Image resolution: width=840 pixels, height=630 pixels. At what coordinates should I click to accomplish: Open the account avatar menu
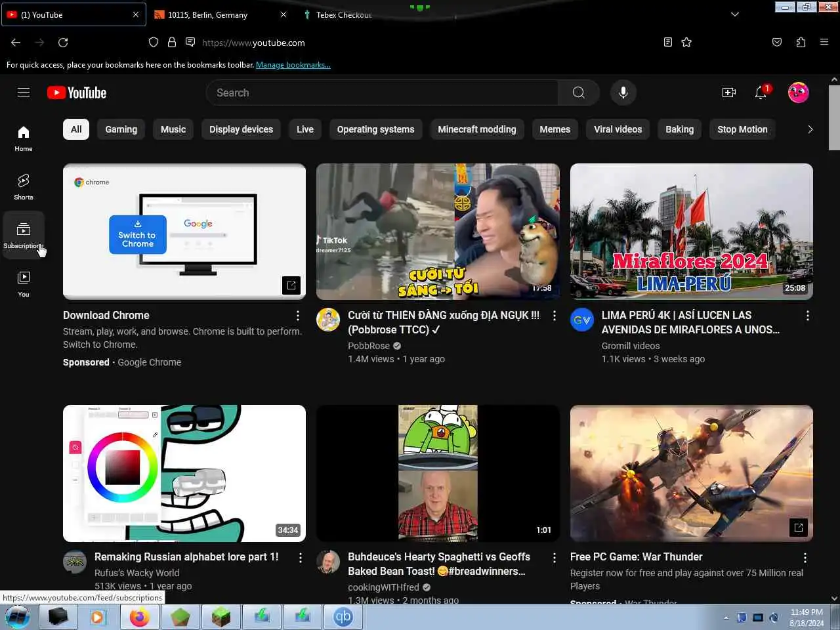[798, 93]
